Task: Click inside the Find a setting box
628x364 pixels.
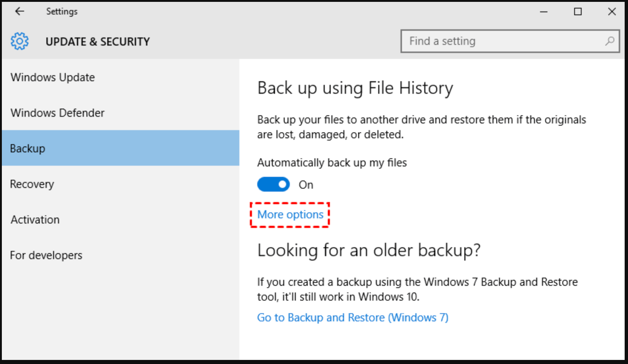Action: point(483,41)
